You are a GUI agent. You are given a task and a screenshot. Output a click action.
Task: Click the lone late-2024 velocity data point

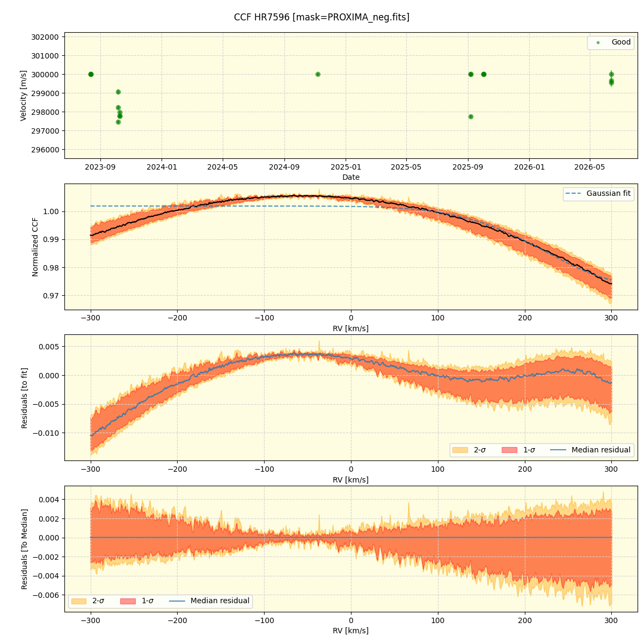click(318, 74)
